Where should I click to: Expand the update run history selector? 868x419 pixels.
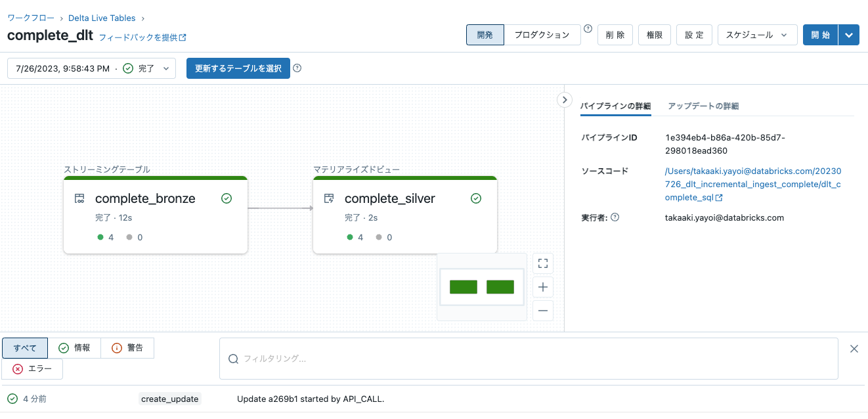(x=165, y=68)
